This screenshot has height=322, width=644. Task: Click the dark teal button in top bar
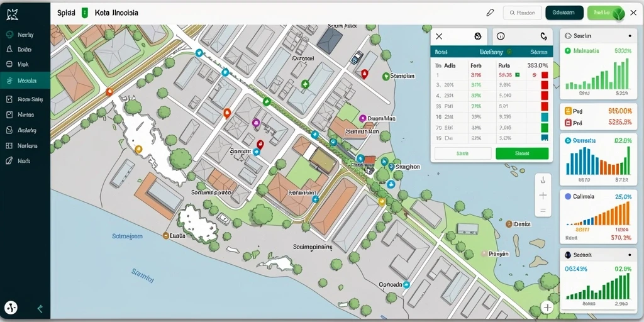[564, 13]
